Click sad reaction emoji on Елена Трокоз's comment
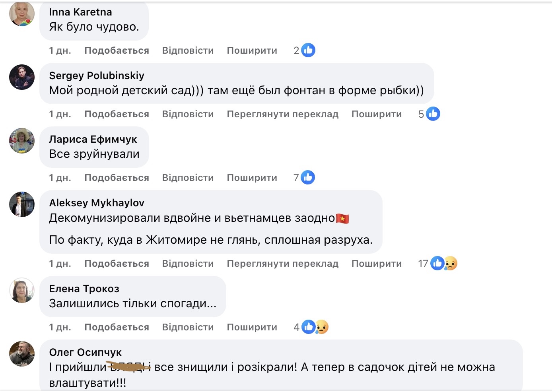552x392 pixels. click(322, 327)
